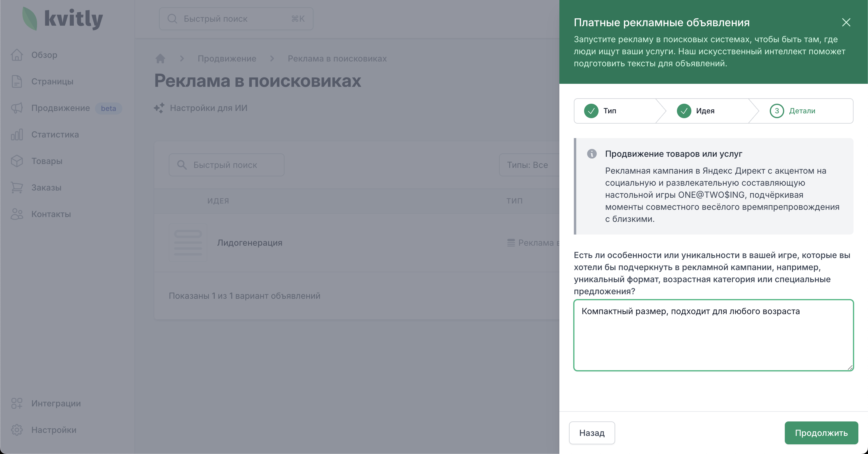
Task: Open Товары section
Action: (x=47, y=161)
